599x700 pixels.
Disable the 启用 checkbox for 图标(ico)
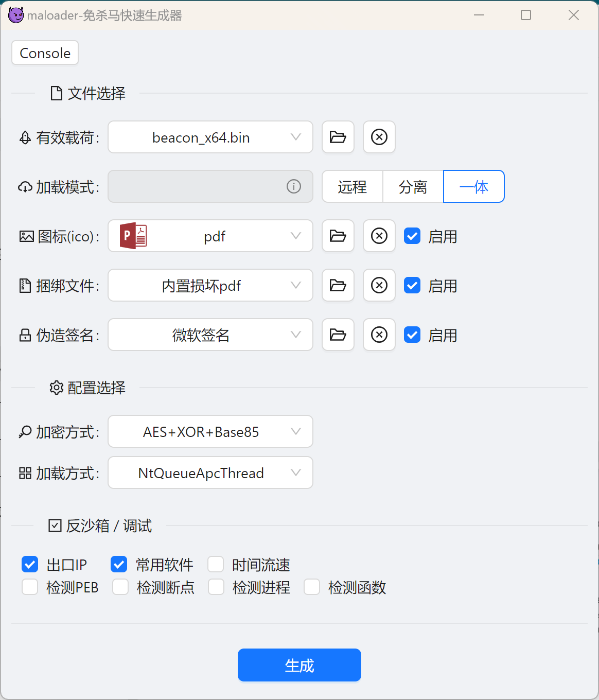click(x=412, y=236)
